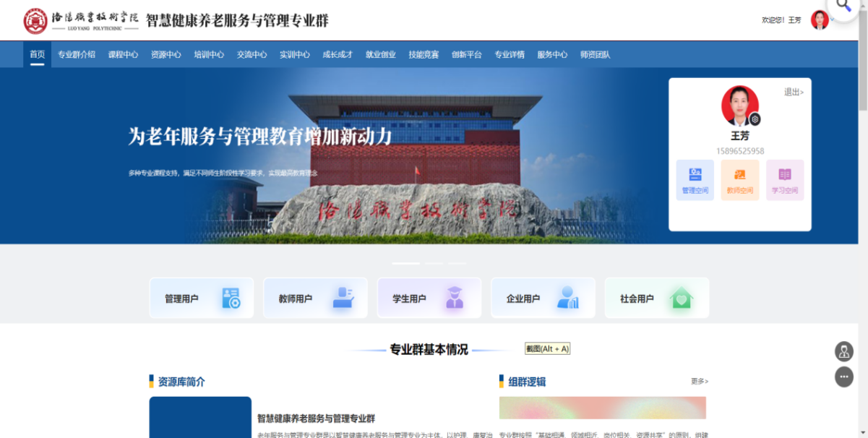Click the customer service avatar floating icon
The width and height of the screenshot is (868, 438).
(843, 352)
